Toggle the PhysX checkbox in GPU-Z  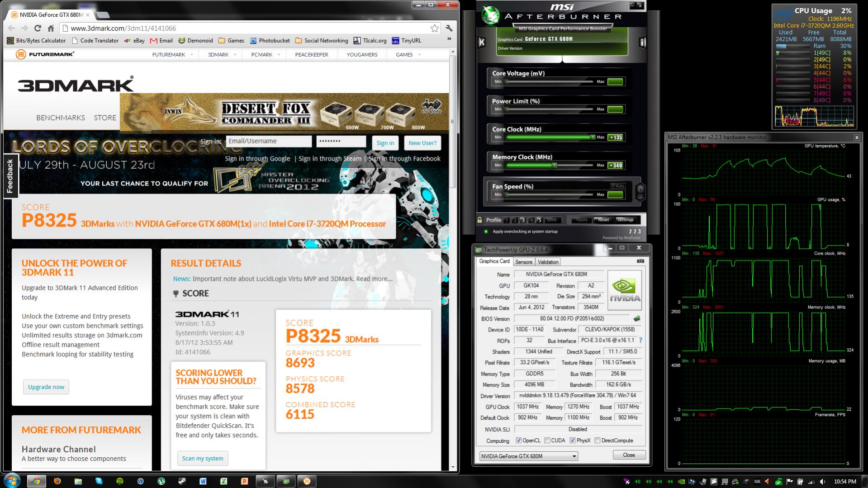point(573,441)
